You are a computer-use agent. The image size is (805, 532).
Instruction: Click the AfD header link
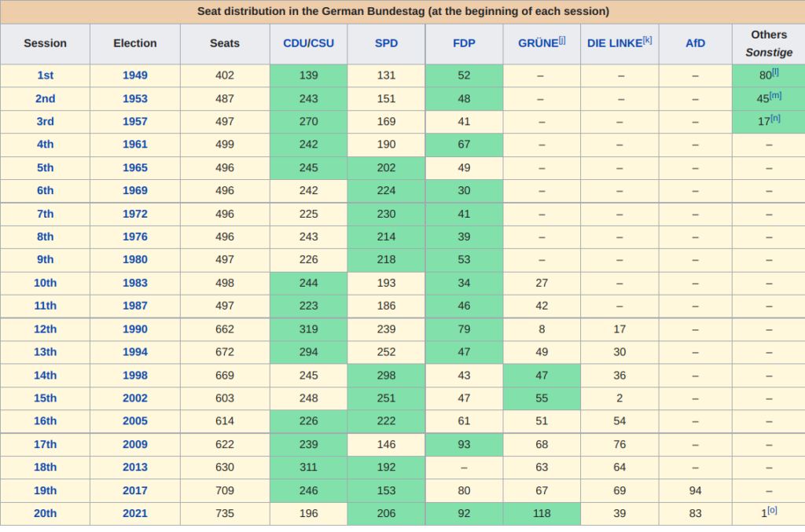pos(695,43)
